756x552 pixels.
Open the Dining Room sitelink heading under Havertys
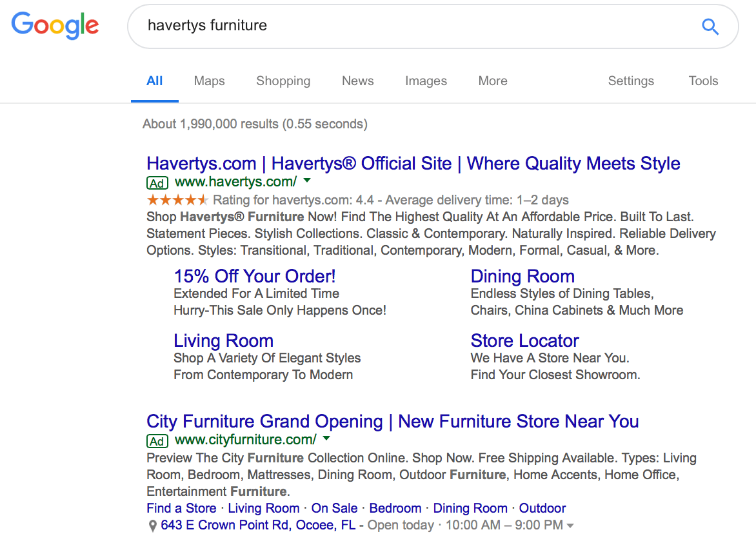point(522,276)
